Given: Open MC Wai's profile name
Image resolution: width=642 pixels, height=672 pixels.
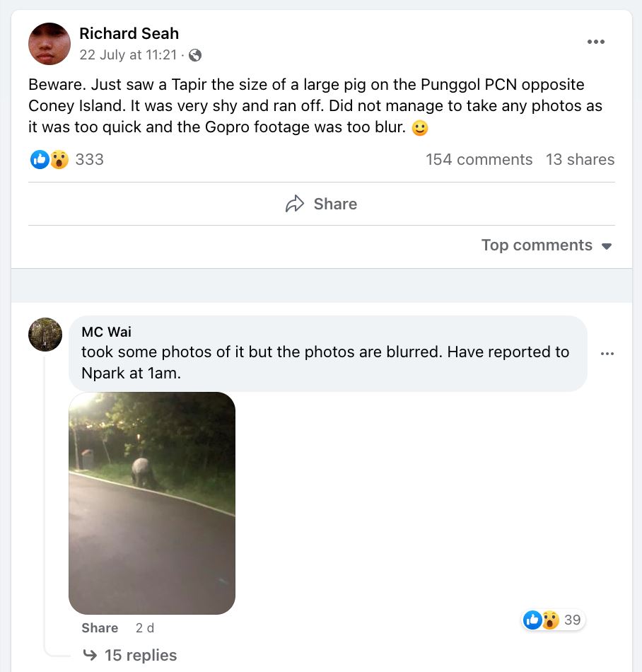Looking at the screenshot, I should pos(106,332).
